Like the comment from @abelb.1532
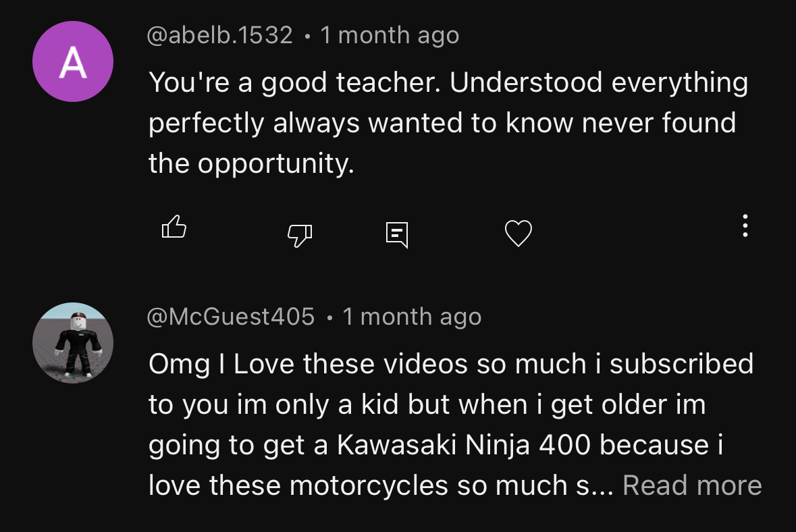 tap(174, 228)
